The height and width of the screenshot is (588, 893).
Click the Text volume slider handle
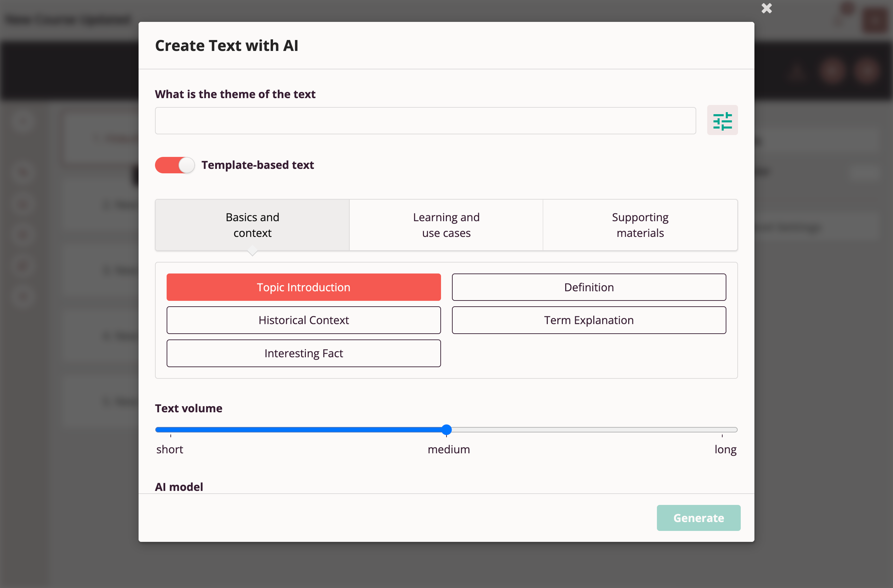(446, 430)
